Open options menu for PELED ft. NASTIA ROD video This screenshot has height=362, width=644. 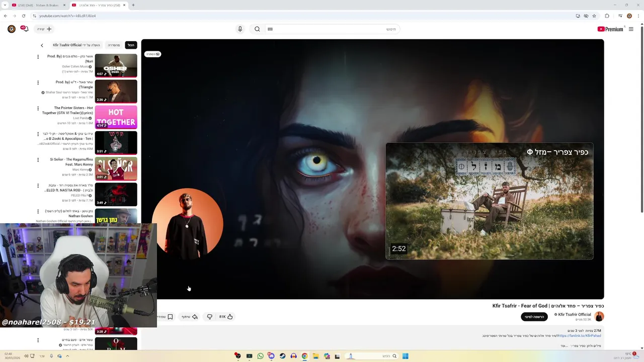(x=38, y=186)
